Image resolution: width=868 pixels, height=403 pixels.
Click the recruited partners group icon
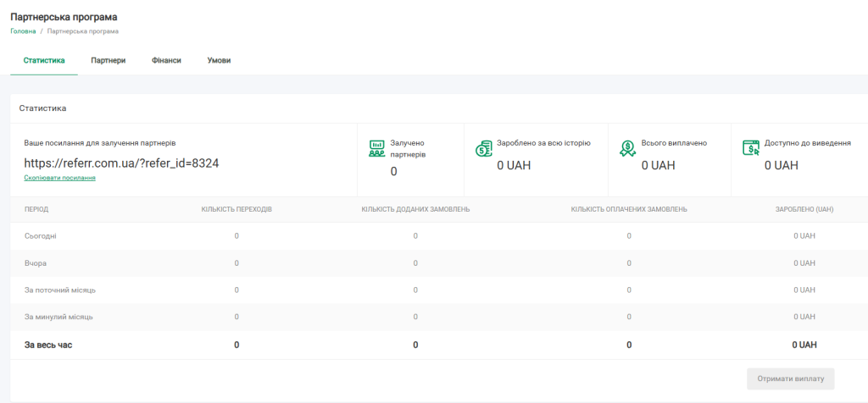pyautogui.click(x=377, y=149)
